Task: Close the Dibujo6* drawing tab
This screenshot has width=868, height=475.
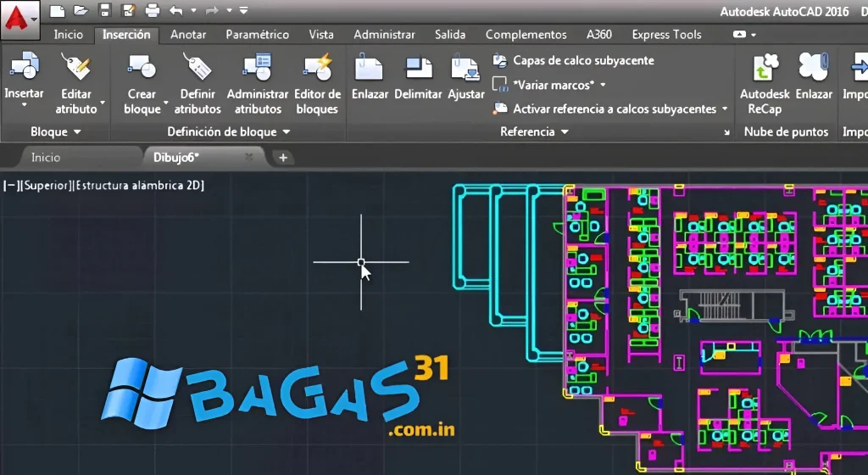Action: (248, 157)
